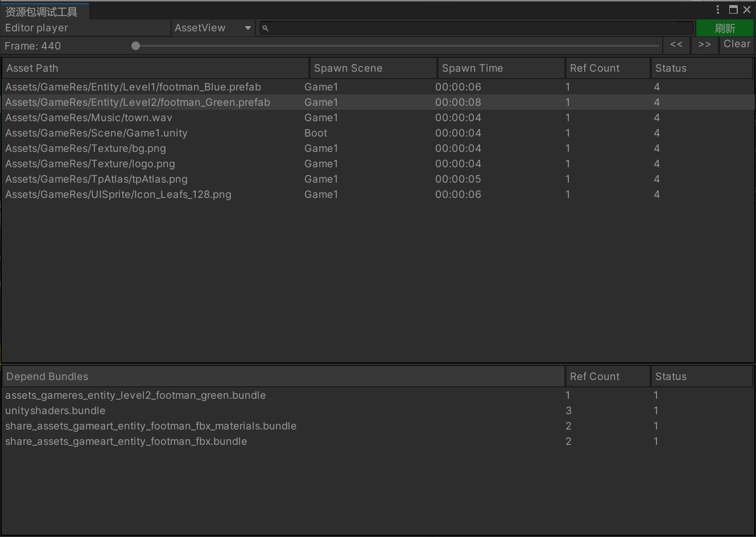Click the frame slider handle
This screenshot has width=756, height=537.
coord(135,46)
